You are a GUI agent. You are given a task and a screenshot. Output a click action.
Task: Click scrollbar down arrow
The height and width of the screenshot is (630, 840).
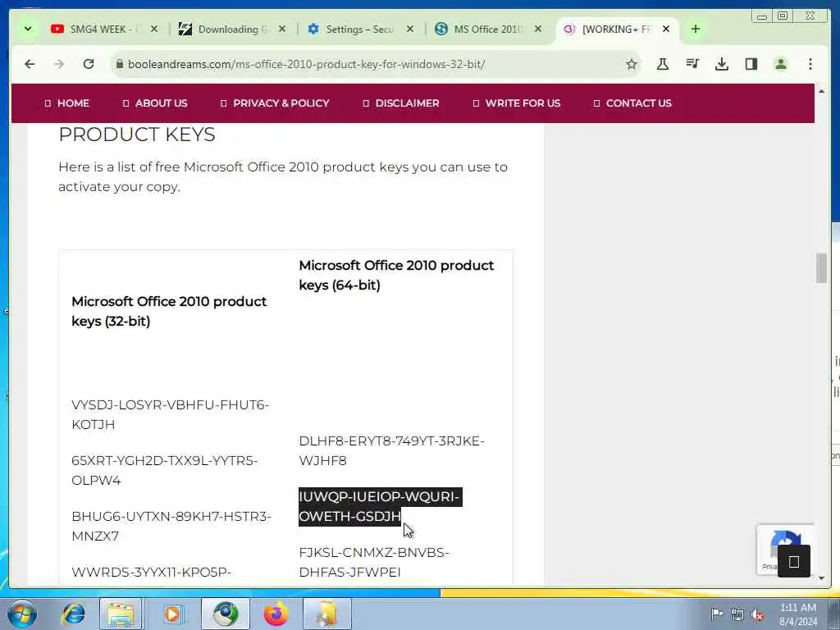click(822, 578)
